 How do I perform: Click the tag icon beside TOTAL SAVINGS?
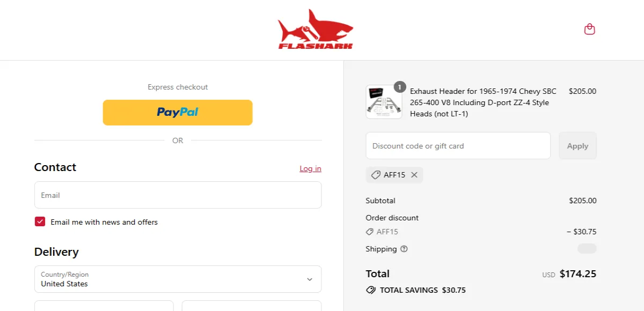(x=370, y=290)
